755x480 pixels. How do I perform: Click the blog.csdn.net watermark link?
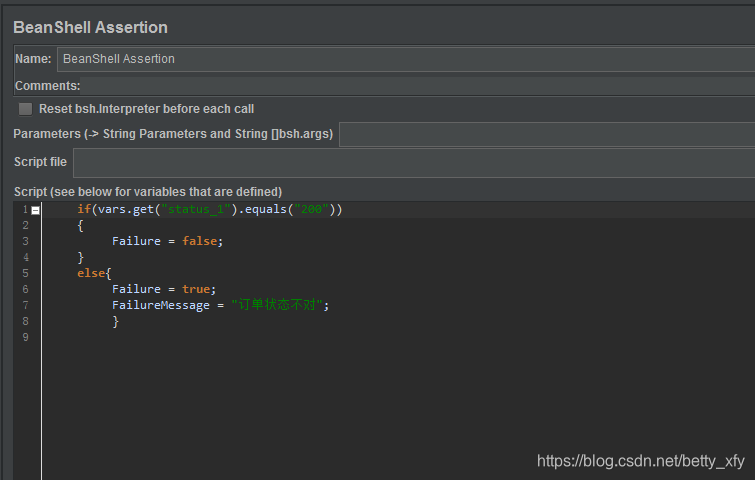(x=641, y=461)
